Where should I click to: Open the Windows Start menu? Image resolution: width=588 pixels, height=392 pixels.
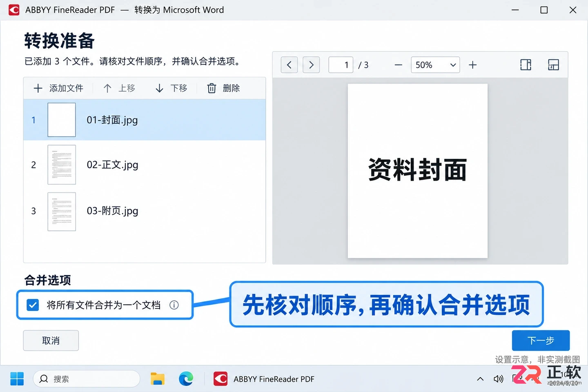tap(17, 379)
